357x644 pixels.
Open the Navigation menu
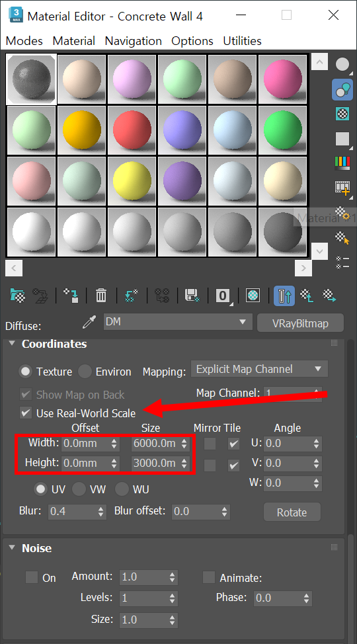tap(133, 41)
